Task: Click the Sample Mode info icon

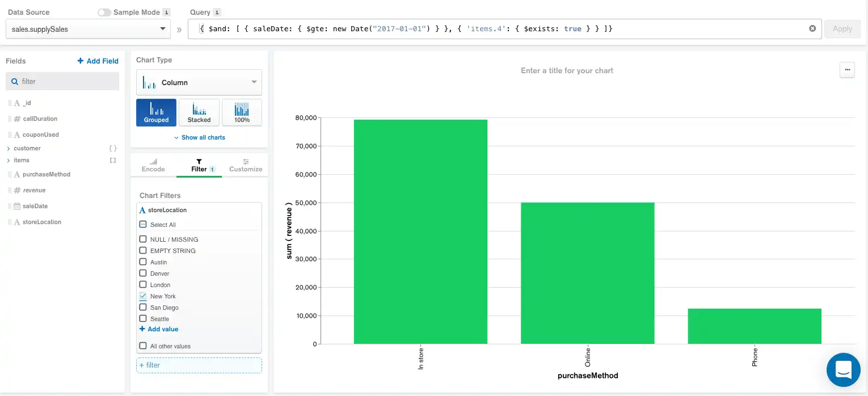Action: pyautogui.click(x=166, y=12)
